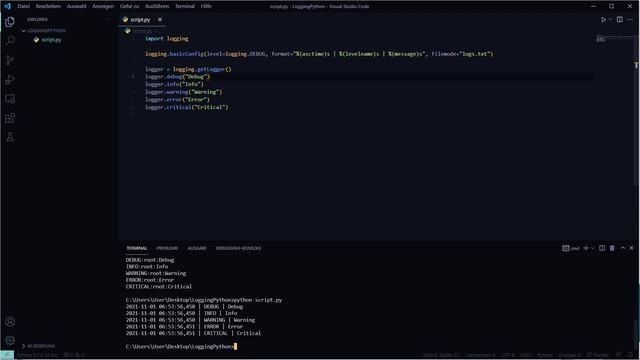Switch to the AUSGABE panel tab
This screenshot has width=640, height=360.
(197, 248)
